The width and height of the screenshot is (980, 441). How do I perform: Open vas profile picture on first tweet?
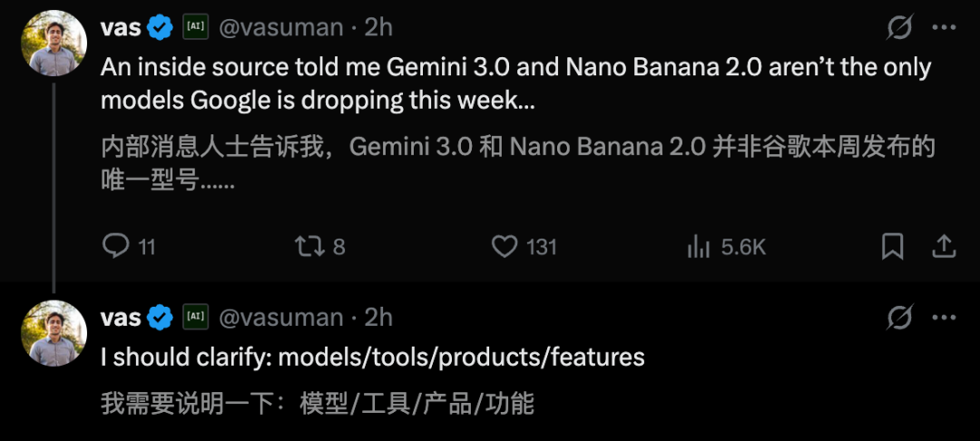54,43
